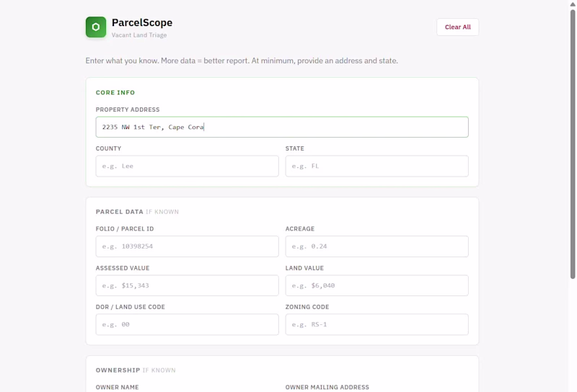The width and height of the screenshot is (577, 392).
Task: Focus the Property Address field
Action: (x=281, y=127)
